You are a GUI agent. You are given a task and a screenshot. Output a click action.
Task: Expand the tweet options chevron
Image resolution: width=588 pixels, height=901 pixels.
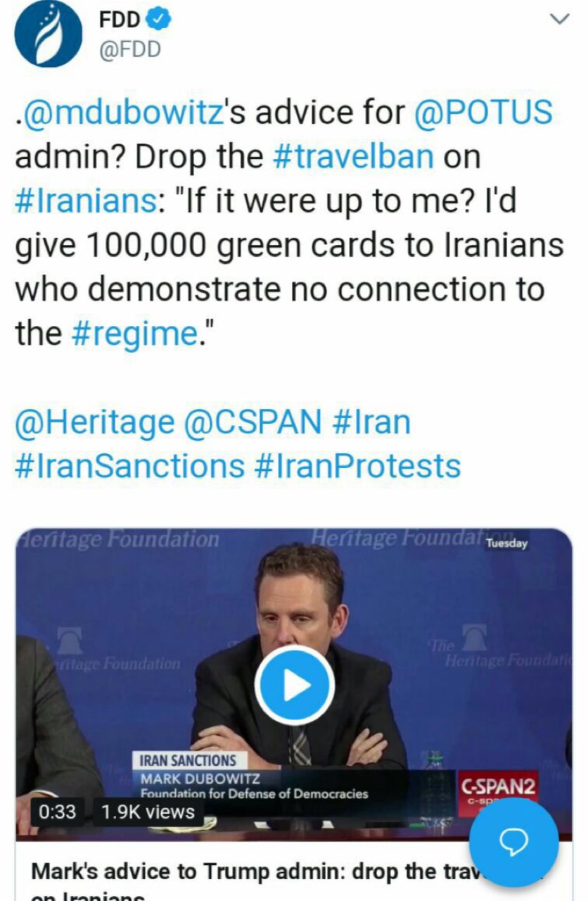point(559,20)
